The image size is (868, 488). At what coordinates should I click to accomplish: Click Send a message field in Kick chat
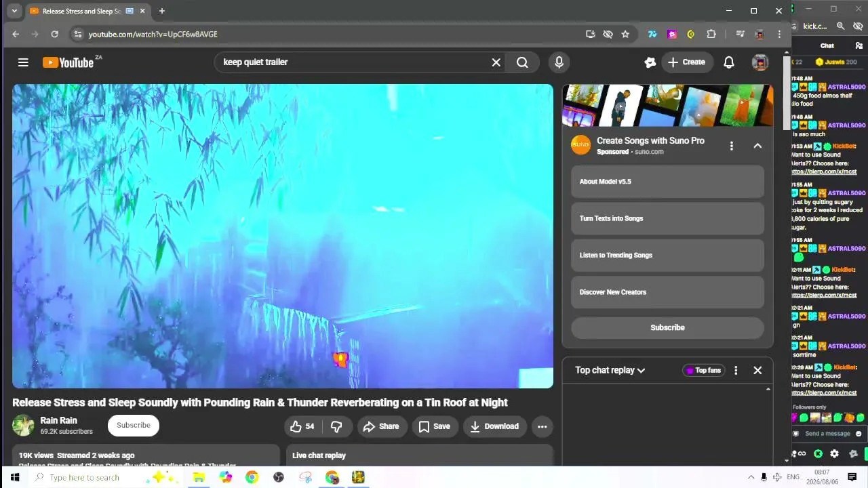click(827, 434)
